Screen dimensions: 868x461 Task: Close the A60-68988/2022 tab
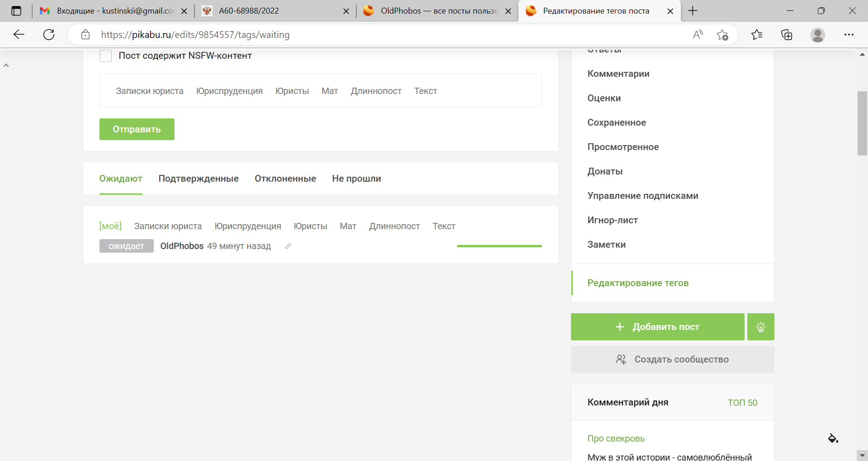[x=346, y=11]
